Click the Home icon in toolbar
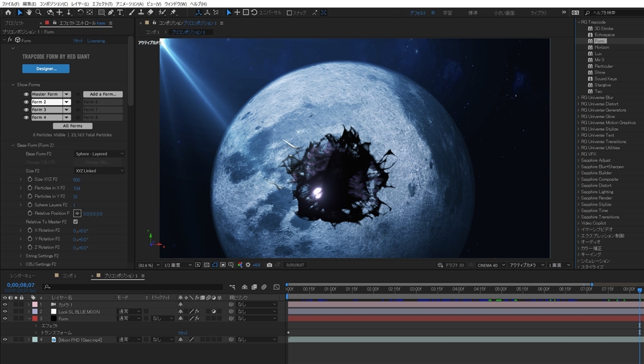644x364 pixels. click(8, 13)
